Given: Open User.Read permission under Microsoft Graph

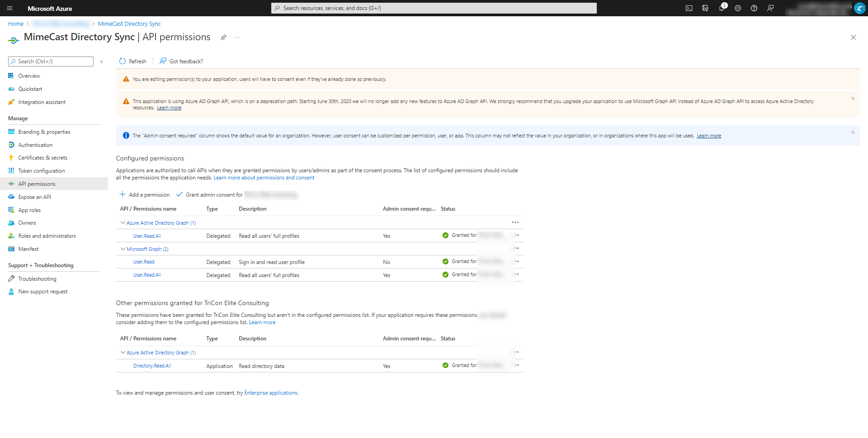Looking at the screenshot, I should pos(144,262).
